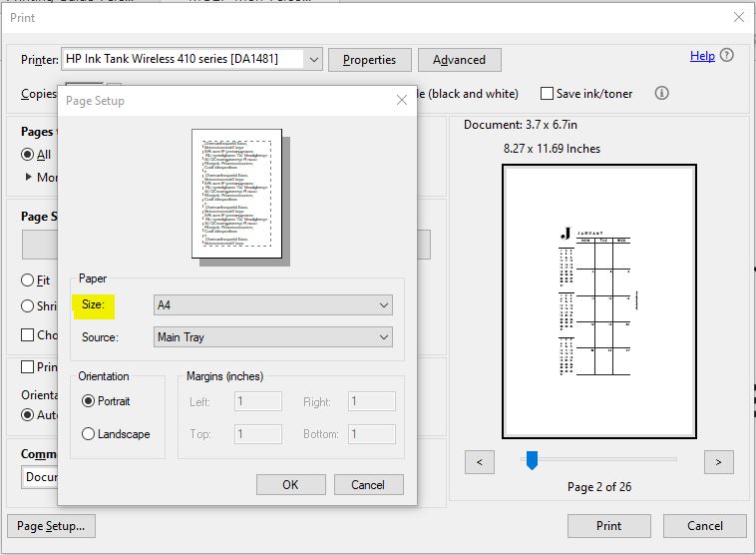Click the Bottom margin field
756x555 pixels.
(x=372, y=434)
